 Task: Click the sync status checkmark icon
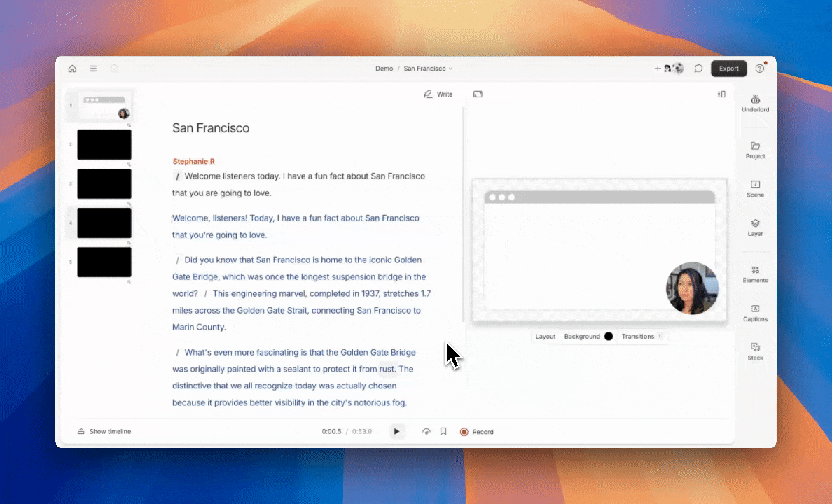coord(114,69)
